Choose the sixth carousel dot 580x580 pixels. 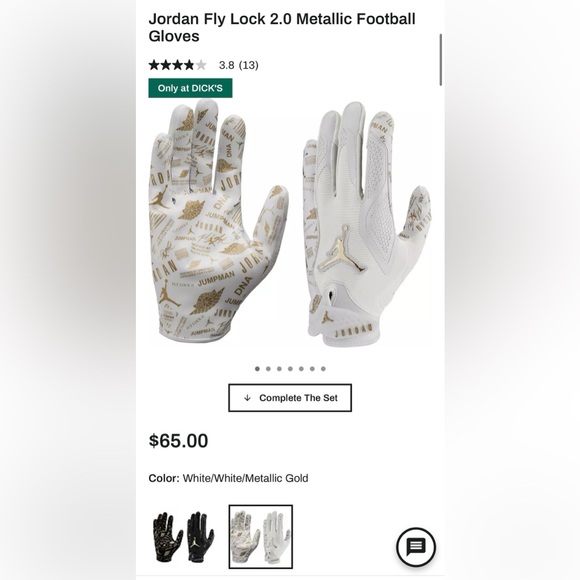pyautogui.click(x=312, y=368)
